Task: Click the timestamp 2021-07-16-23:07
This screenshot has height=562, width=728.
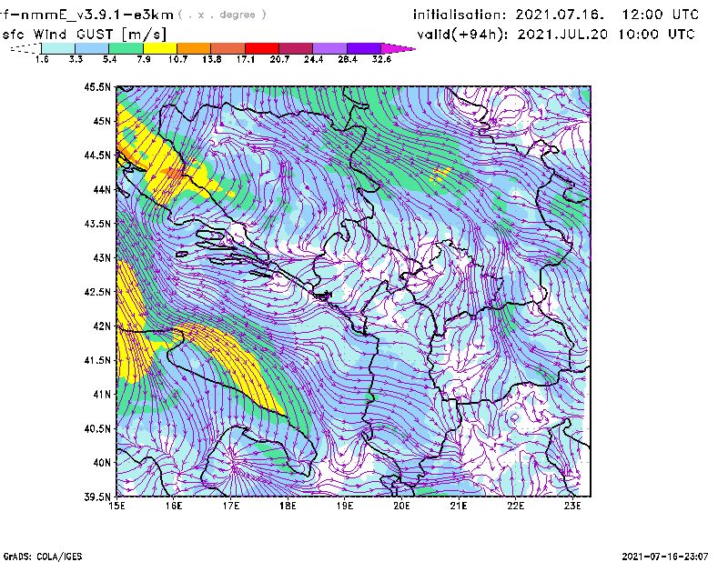Action: [665, 557]
